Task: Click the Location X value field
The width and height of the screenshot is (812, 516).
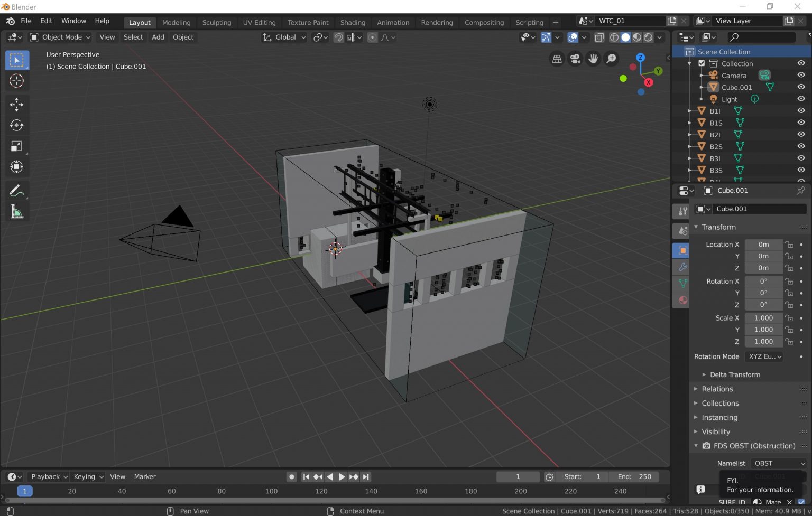Action: click(763, 245)
